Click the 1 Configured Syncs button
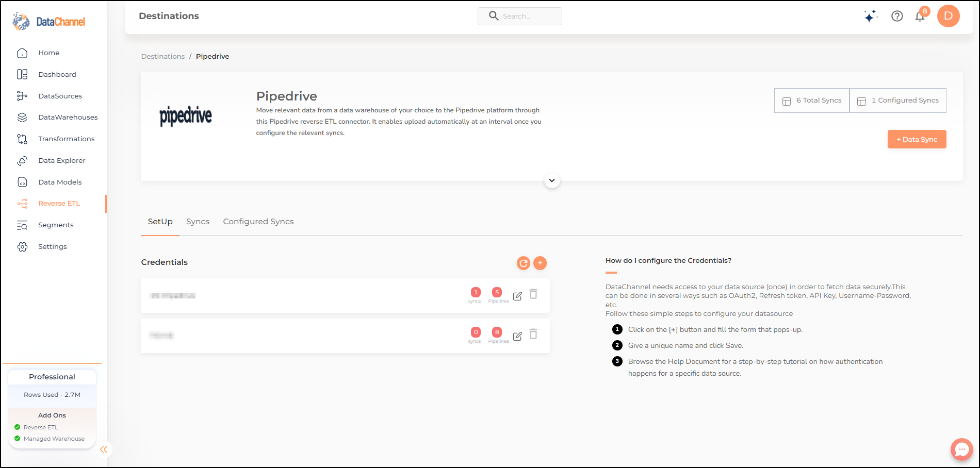This screenshot has width=980, height=468. pos(898,101)
